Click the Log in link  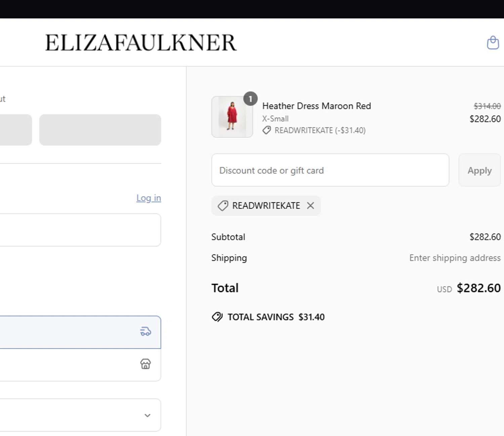(x=149, y=198)
